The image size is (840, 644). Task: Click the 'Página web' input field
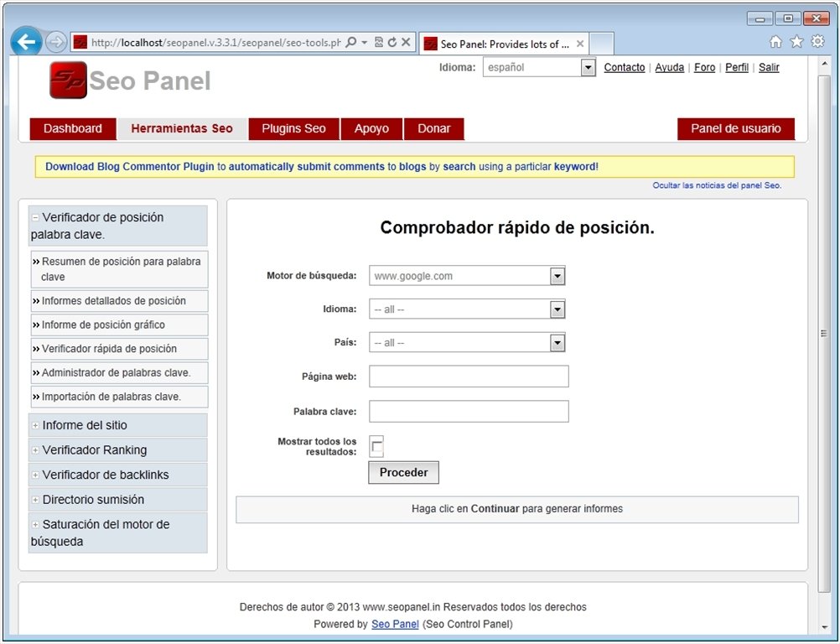tap(469, 377)
